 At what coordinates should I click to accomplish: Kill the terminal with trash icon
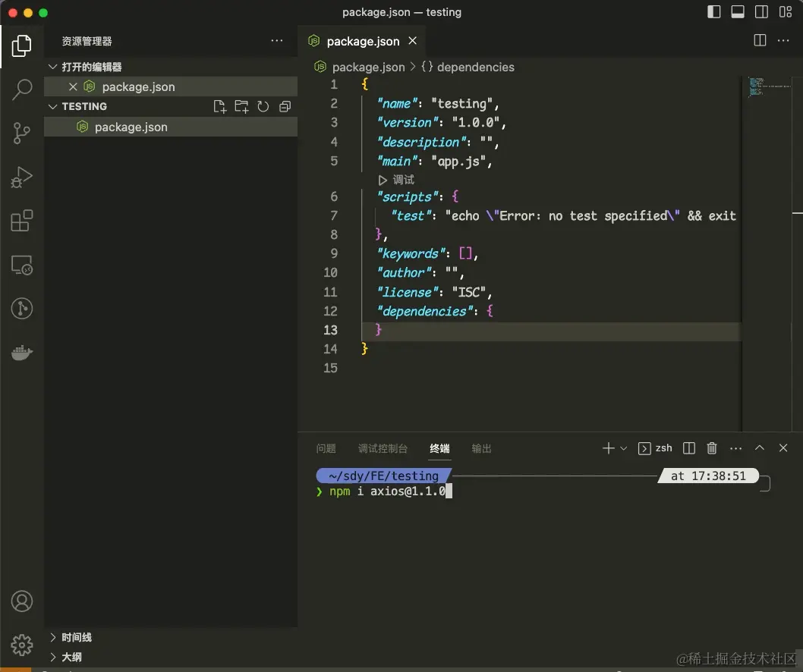712,448
